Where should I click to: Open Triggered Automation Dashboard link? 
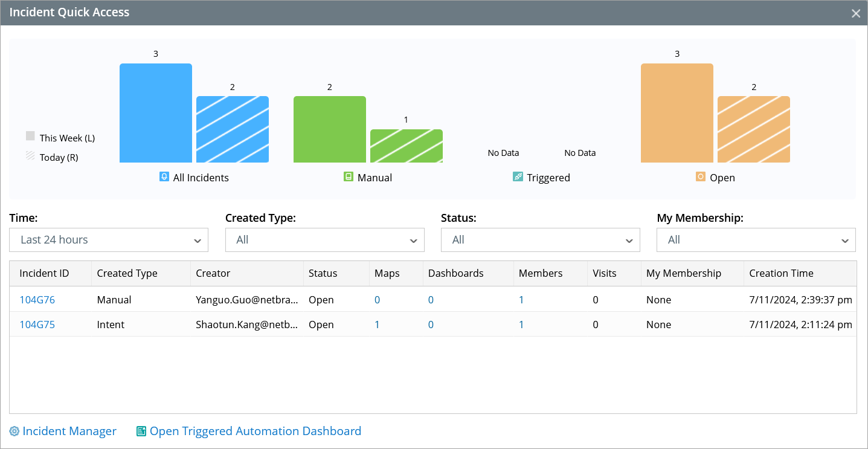point(255,431)
